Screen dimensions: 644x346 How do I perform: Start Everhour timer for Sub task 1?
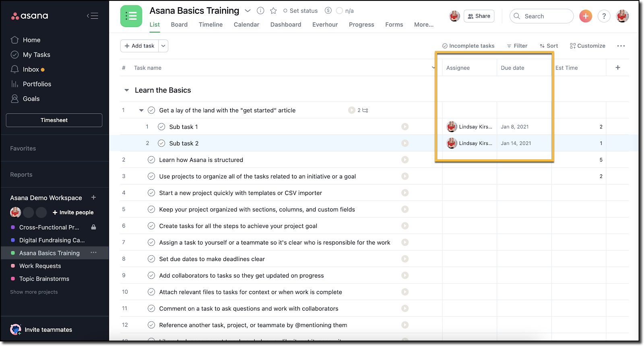[x=405, y=127]
